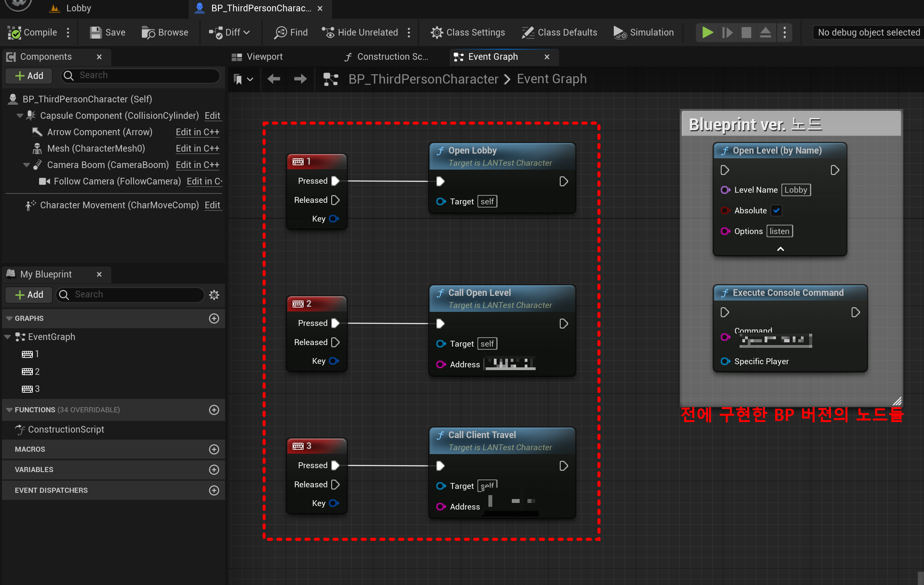Click the Find magnifier toolbar icon

pyautogui.click(x=281, y=32)
